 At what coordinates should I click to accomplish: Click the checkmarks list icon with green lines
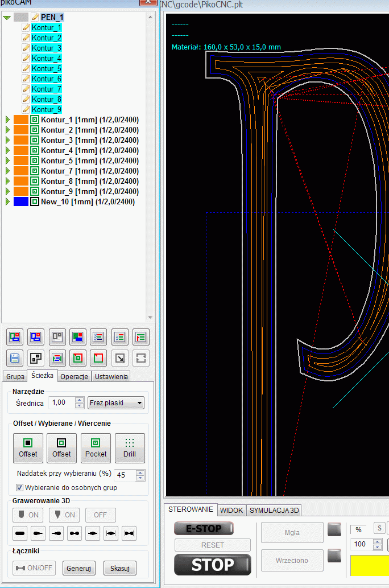tap(120, 337)
